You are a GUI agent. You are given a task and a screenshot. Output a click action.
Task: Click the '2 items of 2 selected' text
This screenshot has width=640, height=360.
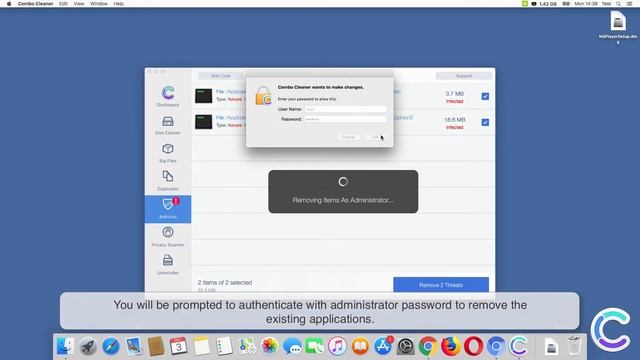[225, 282]
